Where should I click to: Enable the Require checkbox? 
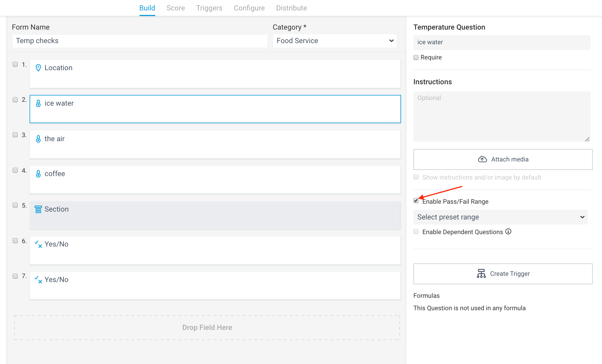pyautogui.click(x=416, y=57)
